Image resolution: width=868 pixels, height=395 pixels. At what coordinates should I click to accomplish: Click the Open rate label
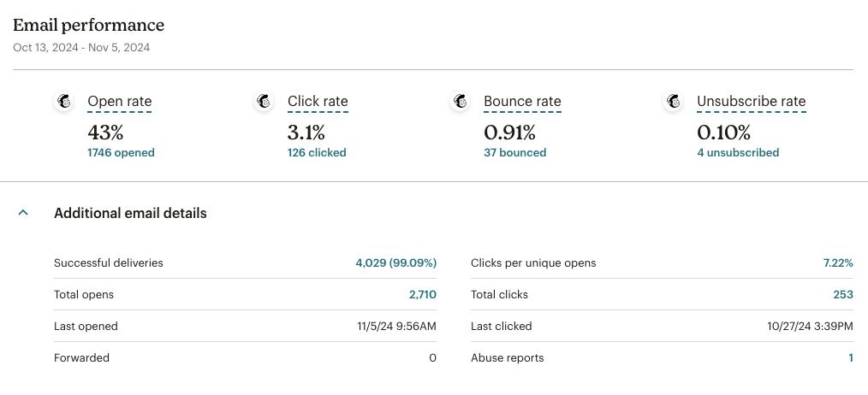[119, 102]
